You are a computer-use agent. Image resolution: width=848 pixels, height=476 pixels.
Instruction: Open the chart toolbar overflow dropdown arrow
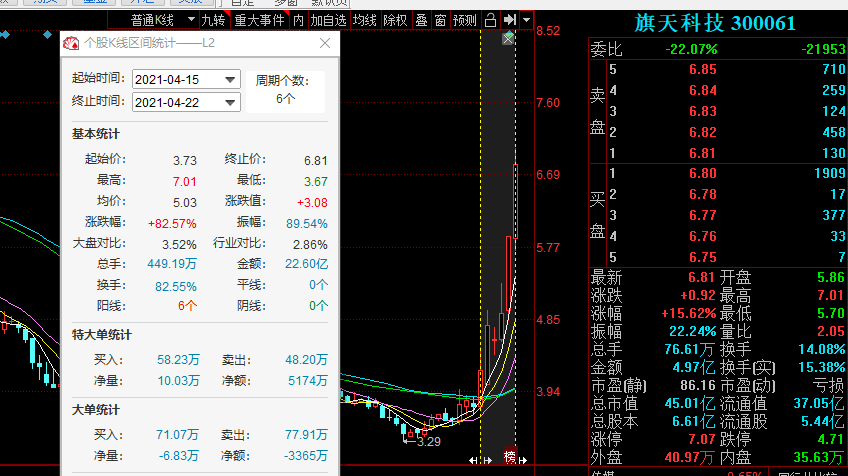pos(526,21)
